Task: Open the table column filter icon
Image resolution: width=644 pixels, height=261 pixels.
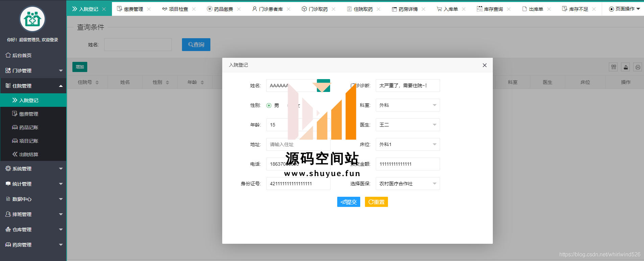Action: [x=614, y=67]
